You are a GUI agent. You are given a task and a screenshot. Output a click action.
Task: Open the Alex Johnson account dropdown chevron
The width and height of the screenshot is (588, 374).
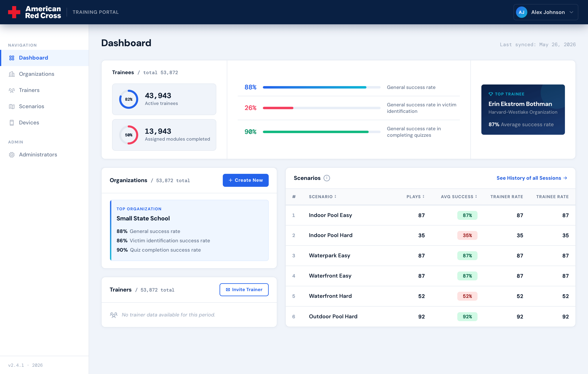(571, 12)
